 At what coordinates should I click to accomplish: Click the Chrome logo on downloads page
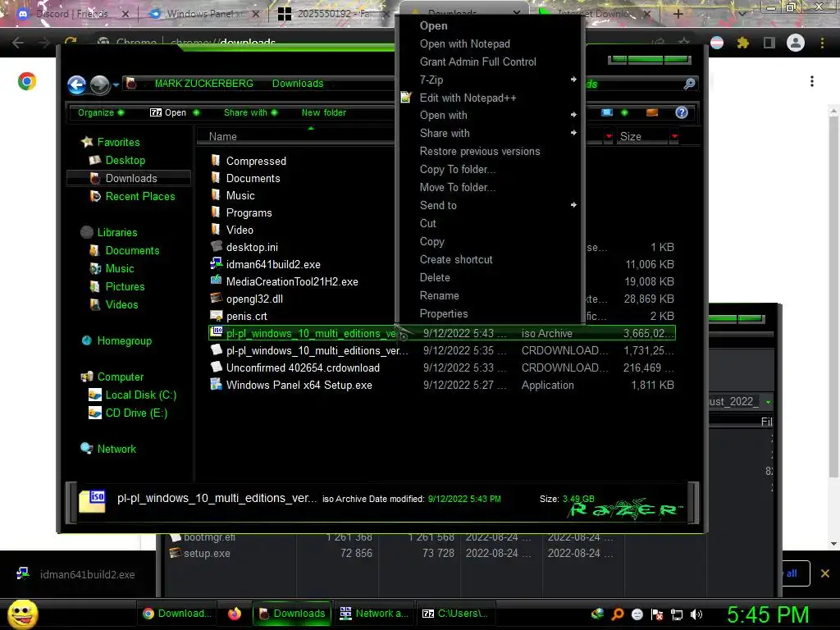coord(27,81)
